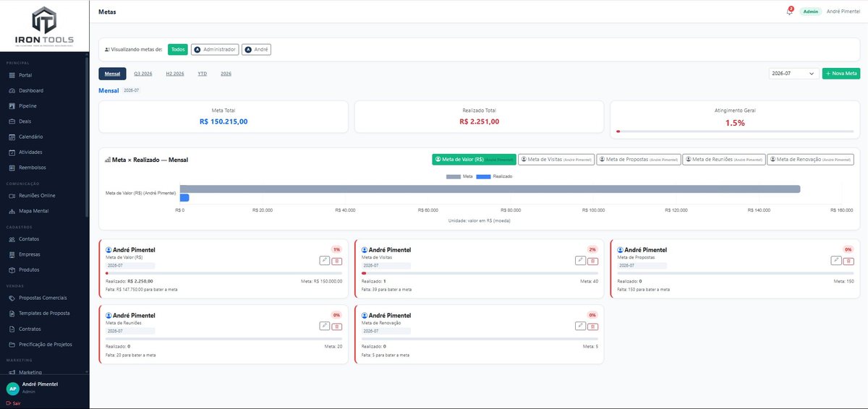Click André Pimentel in the top bar
Image resolution: width=868 pixels, height=409 pixels.
pos(843,12)
